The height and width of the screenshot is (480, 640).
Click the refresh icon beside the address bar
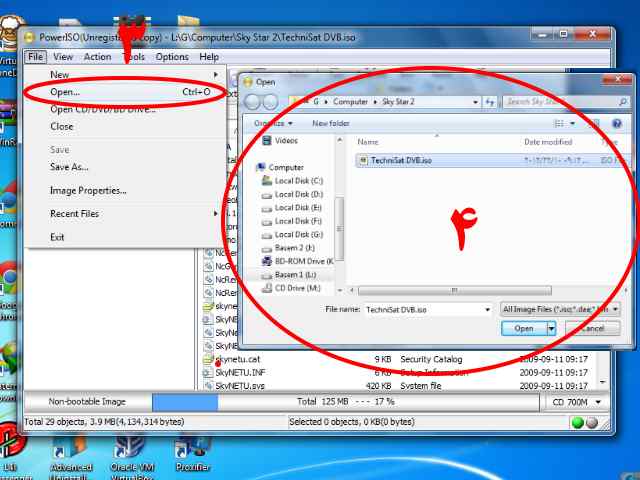pyautogui.click(x=489, y=102)
